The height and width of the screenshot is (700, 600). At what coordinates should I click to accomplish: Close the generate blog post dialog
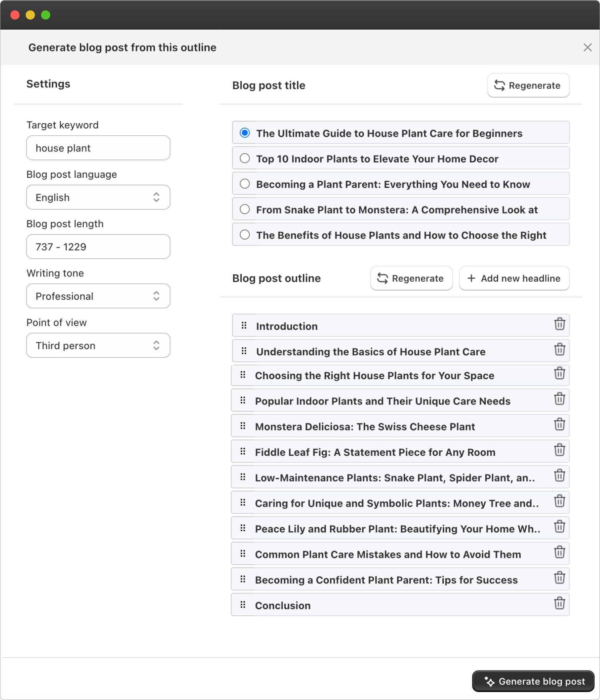pos(587,48)
